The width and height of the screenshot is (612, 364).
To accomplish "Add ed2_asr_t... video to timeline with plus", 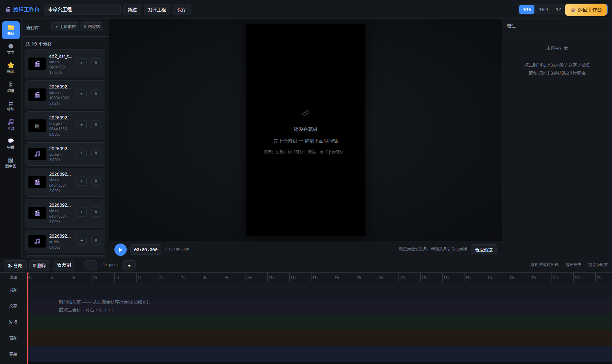I will (x=82, y=63).
